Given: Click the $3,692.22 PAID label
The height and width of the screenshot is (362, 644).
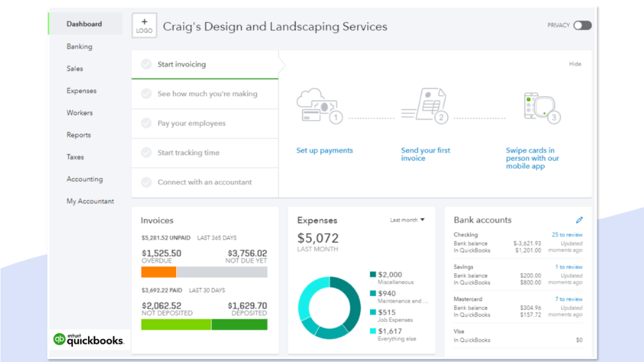Looking at the screenshot, I should [162, 290].
